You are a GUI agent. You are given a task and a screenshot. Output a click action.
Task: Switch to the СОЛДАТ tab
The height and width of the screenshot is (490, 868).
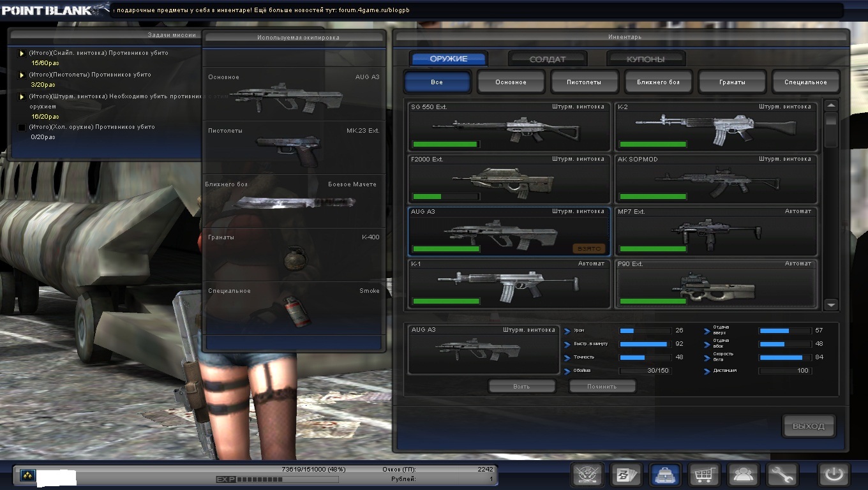pos(548,59)
